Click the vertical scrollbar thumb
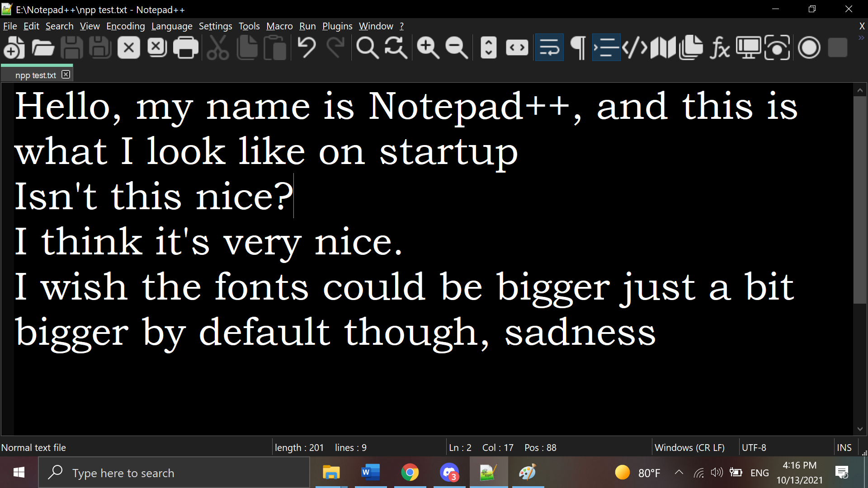 pos(860,200)
